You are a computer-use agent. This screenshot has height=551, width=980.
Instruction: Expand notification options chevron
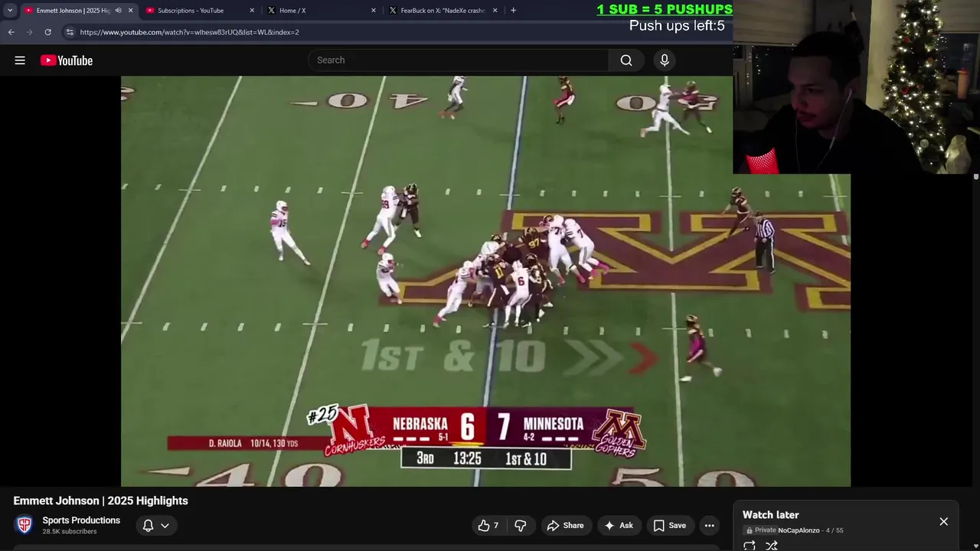click(x=165, y=525)
